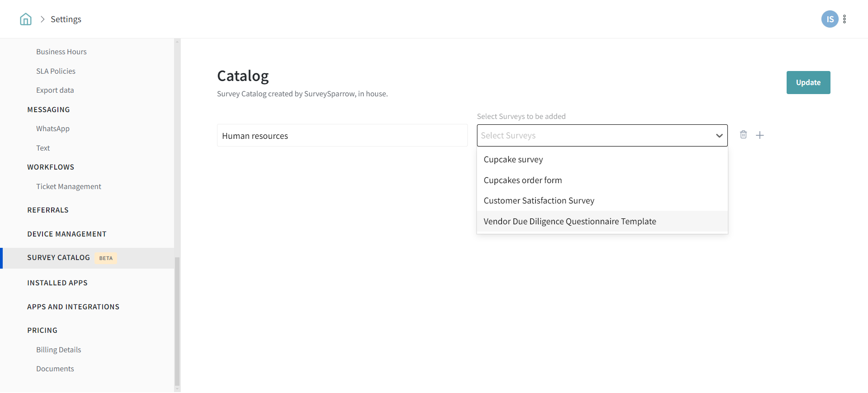Open WhatsApp messaging settings
The image size is (868, 393).
tap(53, 129)
